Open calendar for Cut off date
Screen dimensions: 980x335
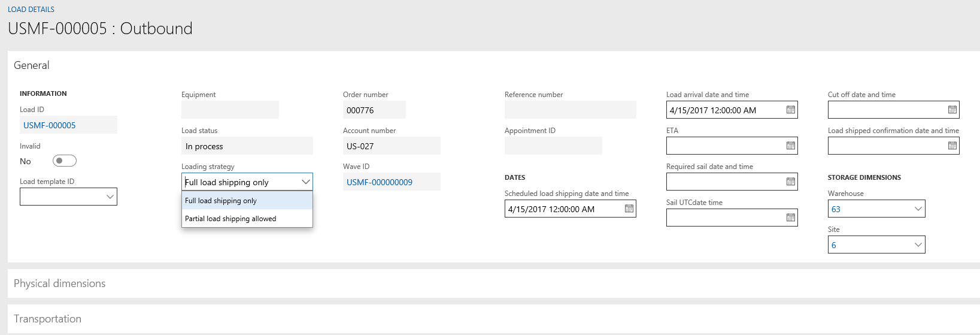pos(952,110)
